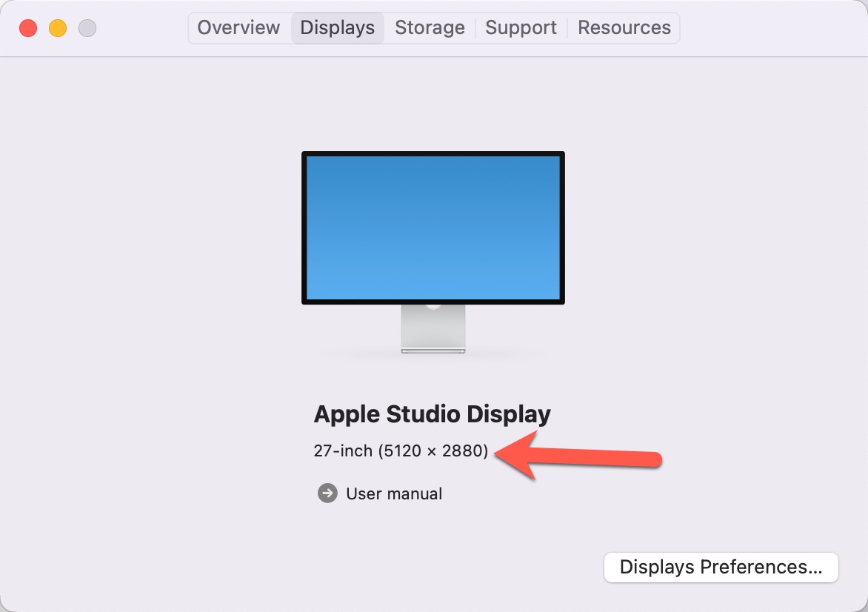Go to the Support tab
The width and height of the screenshot is (868, 612).
pos(521,28)
